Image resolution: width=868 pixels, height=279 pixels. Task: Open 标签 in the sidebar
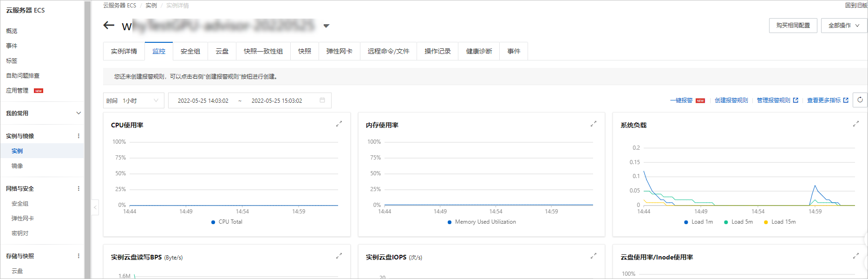coord(12,61)
